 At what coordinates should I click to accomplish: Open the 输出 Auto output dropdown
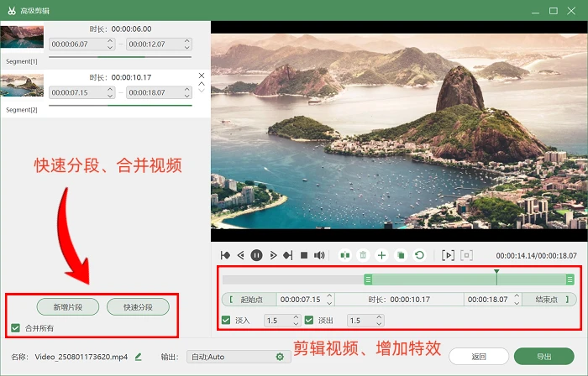[239, 357]
